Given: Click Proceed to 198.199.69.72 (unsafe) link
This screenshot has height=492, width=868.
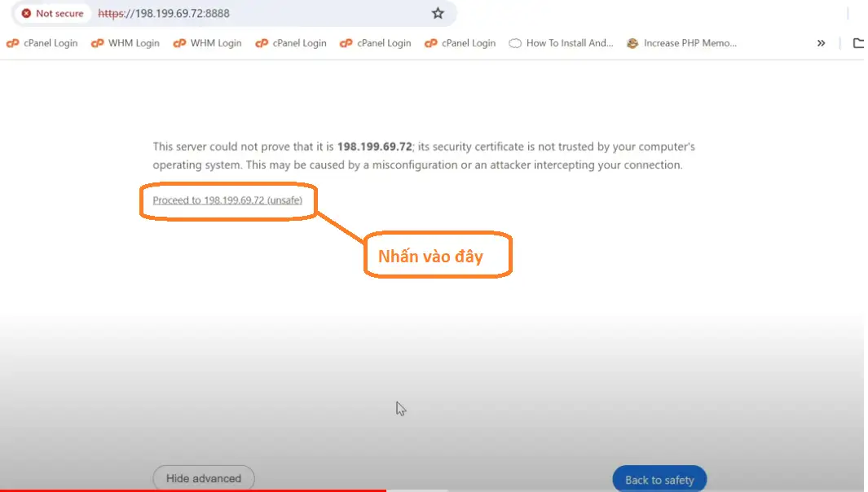Looking at the screenshot, I should tap(227, 200).
